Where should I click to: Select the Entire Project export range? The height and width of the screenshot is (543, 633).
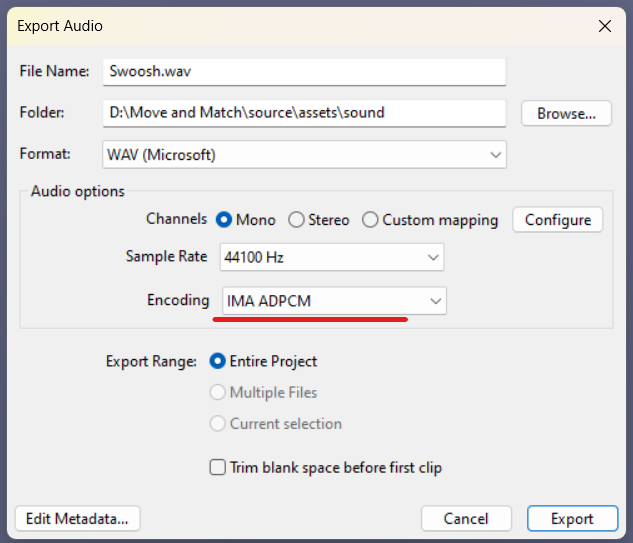coord(218,361)
